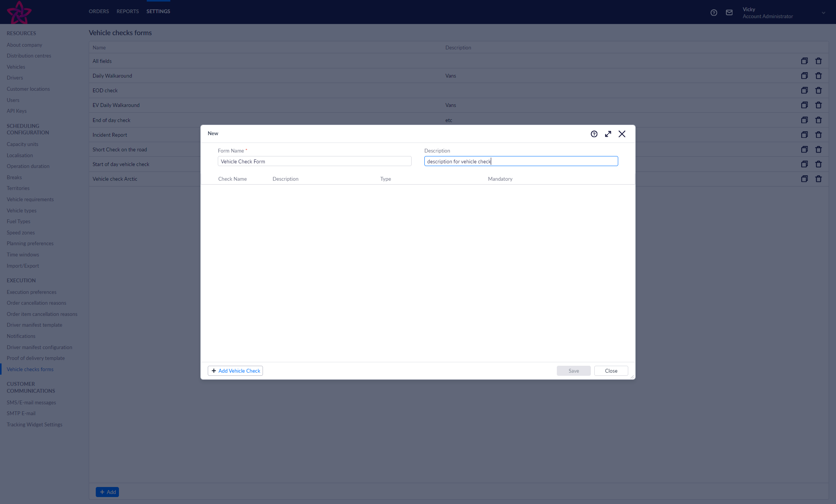Open Vehicles in the sidebar

click(16, 67)
